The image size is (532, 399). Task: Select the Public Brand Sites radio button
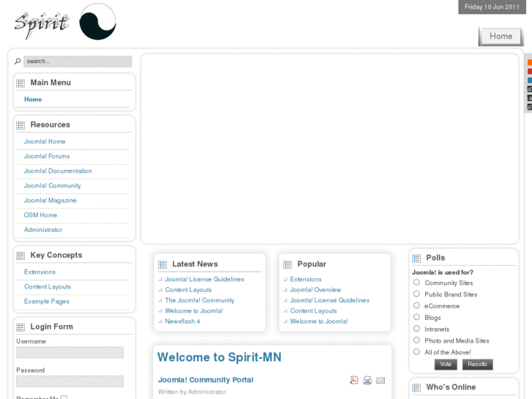pyautogui.click(x=416, y=294)
